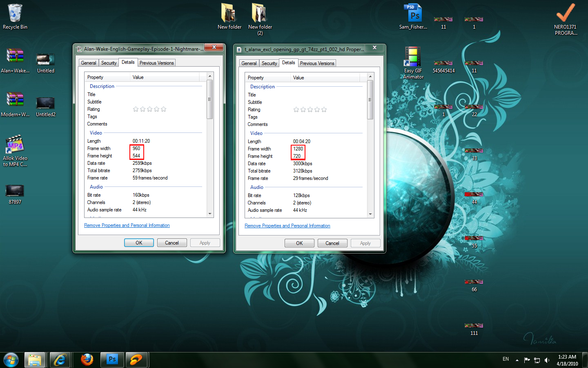Select the desktop file named 33
The height and width of the screenshot is (368, 588).
point(474,155)
